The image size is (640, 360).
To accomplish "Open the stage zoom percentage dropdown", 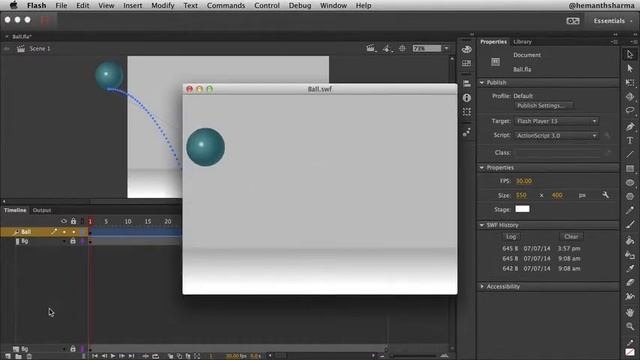I will pyautogui.click(x=446, y=49).
